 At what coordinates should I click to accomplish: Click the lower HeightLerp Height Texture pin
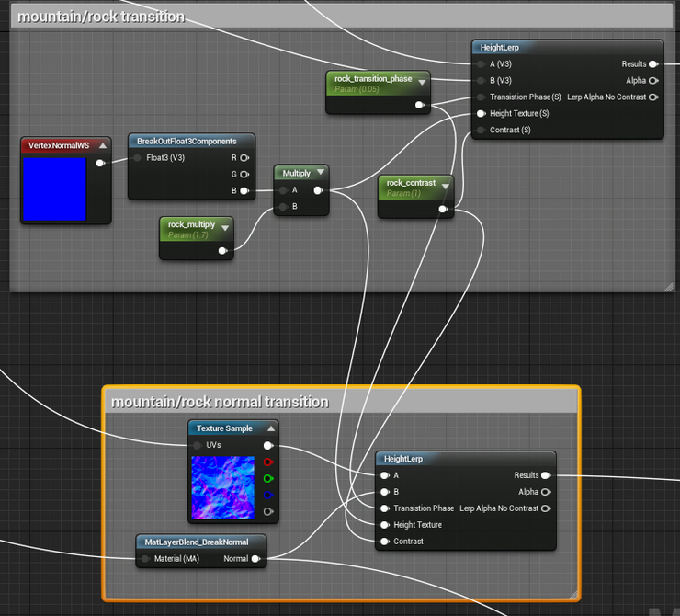[385, 525]
